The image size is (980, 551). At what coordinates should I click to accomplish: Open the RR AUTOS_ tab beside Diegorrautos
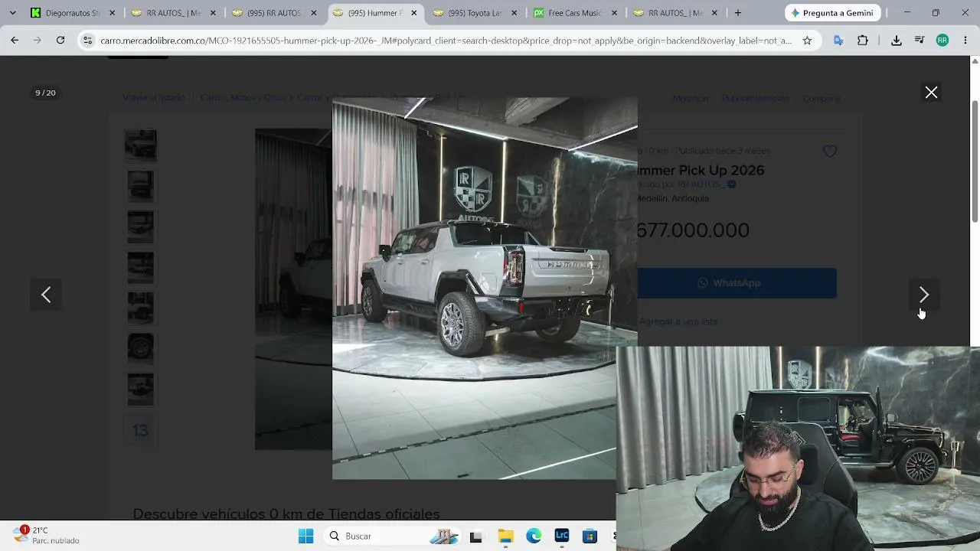click(174, 13)
